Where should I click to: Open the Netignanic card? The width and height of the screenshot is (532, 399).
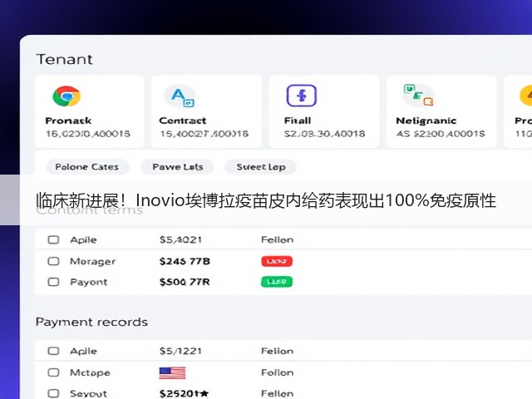coord(441,111)
